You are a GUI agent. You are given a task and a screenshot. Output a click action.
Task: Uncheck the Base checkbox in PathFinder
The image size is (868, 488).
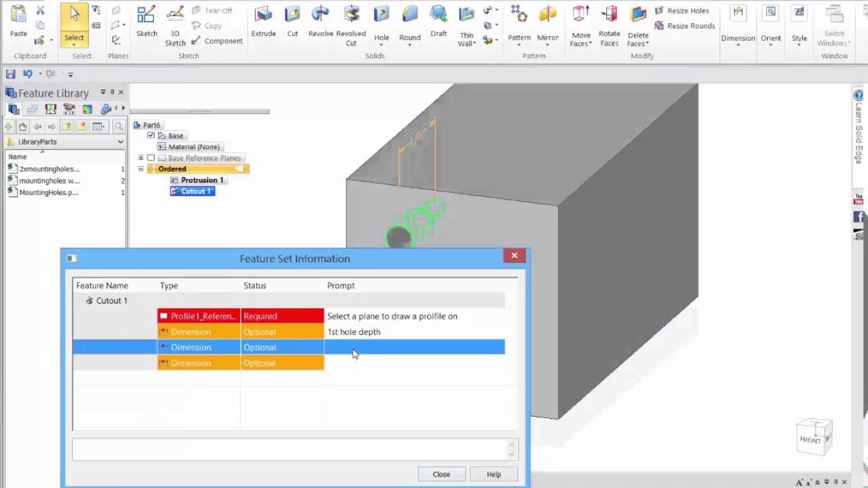[x=151, y=136]
